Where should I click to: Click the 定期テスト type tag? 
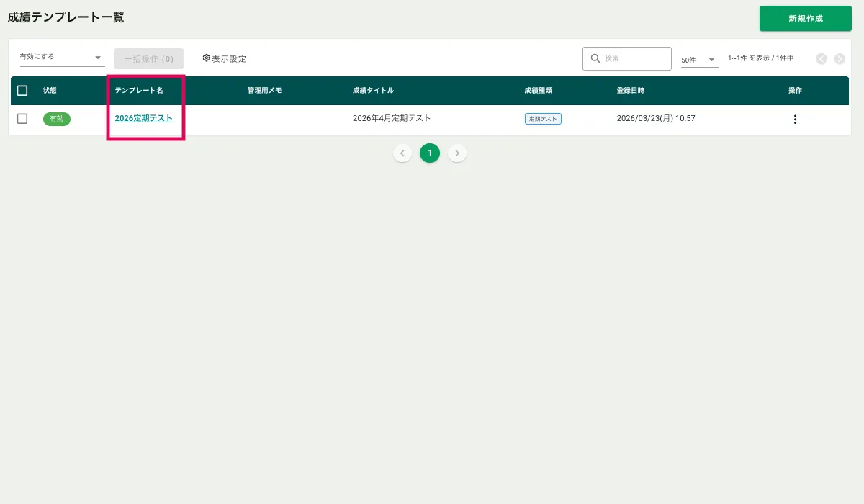543,119
